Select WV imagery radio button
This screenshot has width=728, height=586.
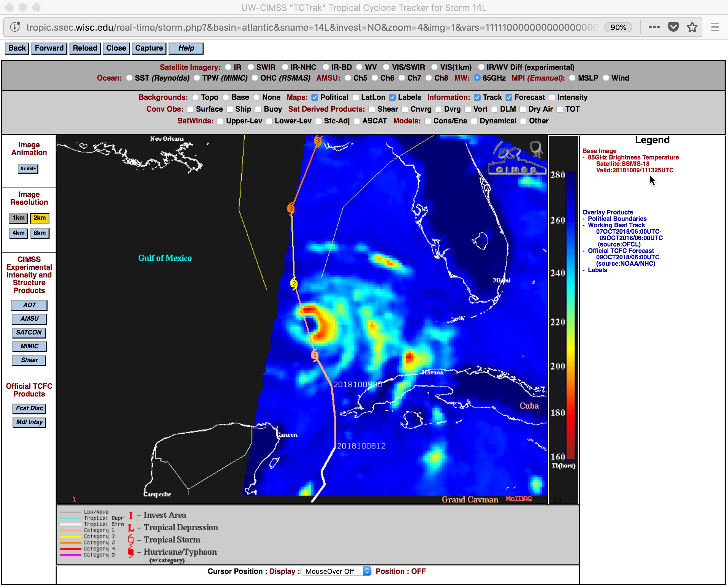[359, 67]
